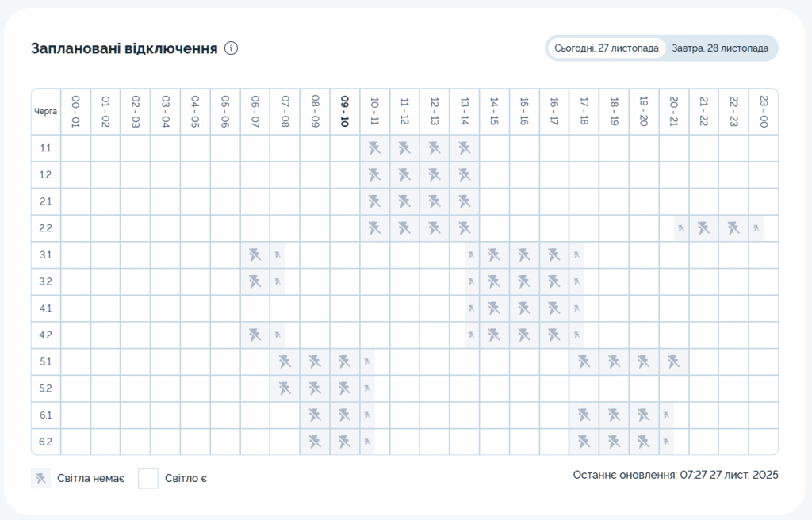Click outage icon for queue 3.1 at 06-07
Screen dimensions: 812x520
coord(255,255)
